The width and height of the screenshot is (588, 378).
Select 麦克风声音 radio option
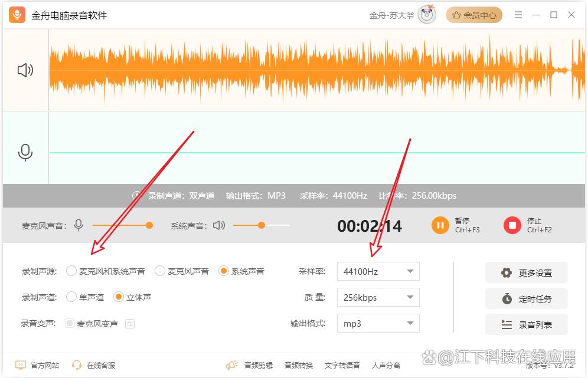(x=160, y=271)
